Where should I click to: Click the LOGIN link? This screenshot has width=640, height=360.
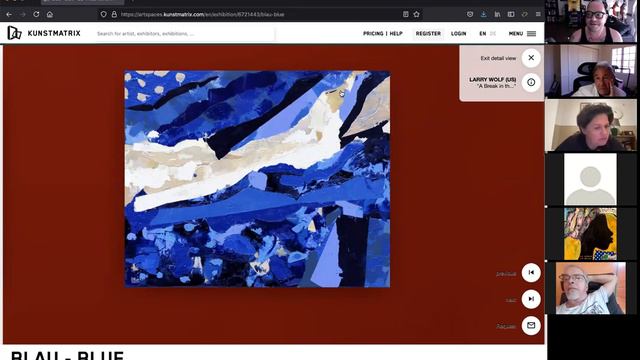pos(458,33)
